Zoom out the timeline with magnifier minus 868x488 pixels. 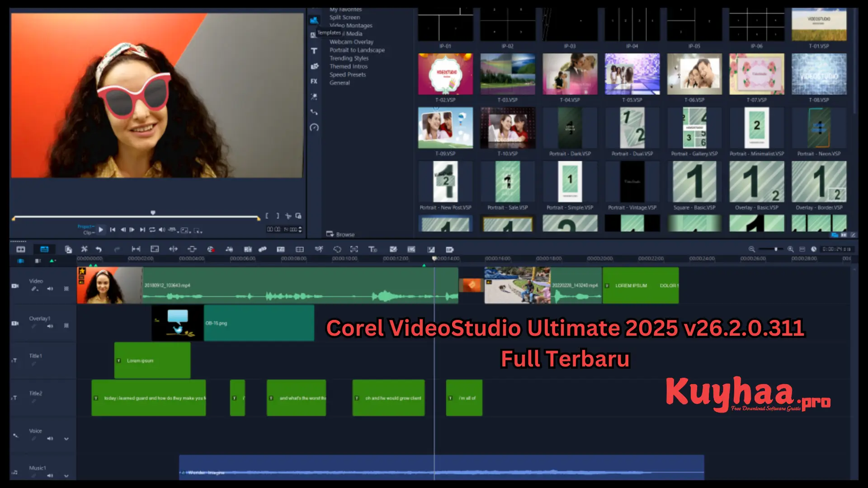coord(751,249)
